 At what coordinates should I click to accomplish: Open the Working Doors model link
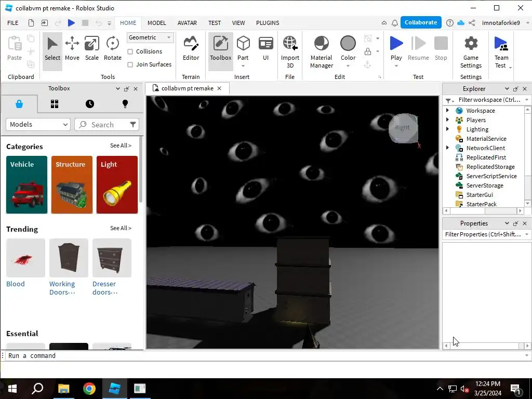tap(62, 288)
